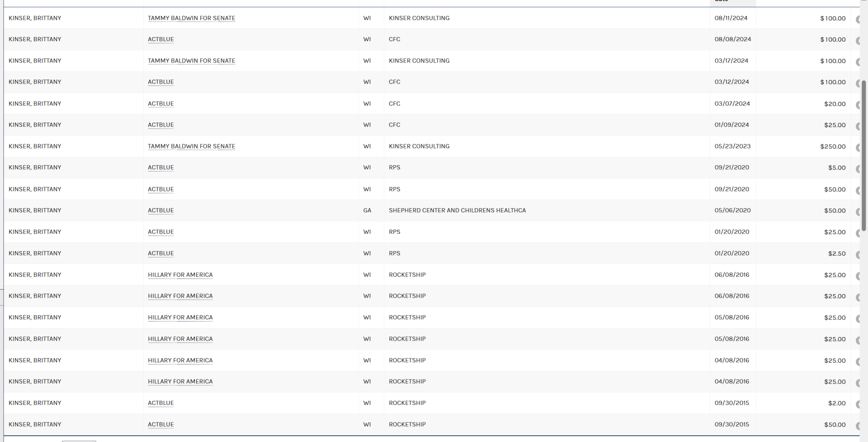868x442 pixels.
Task: Click Kinser, Brittany name in 08/11/2024 row
Action: 35,18
